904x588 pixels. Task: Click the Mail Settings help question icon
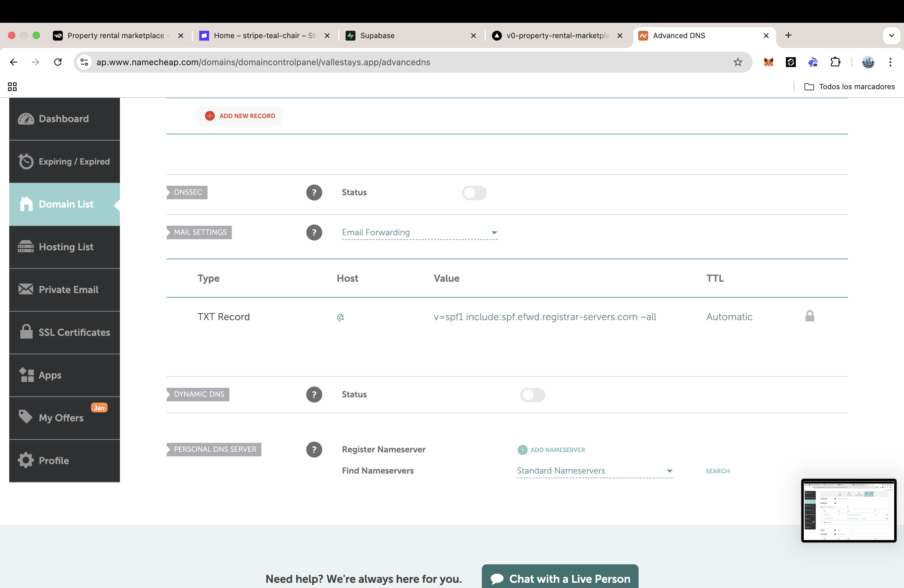tap(314, 232)
